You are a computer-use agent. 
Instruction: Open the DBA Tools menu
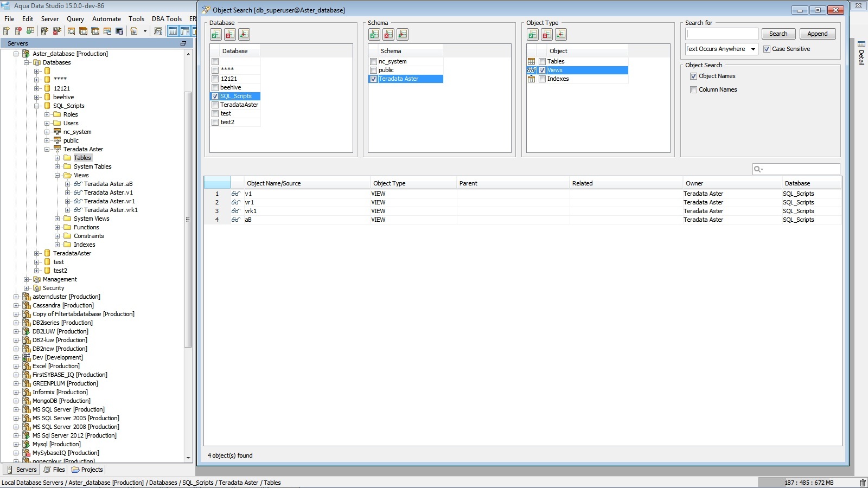(x=167, y=18)
